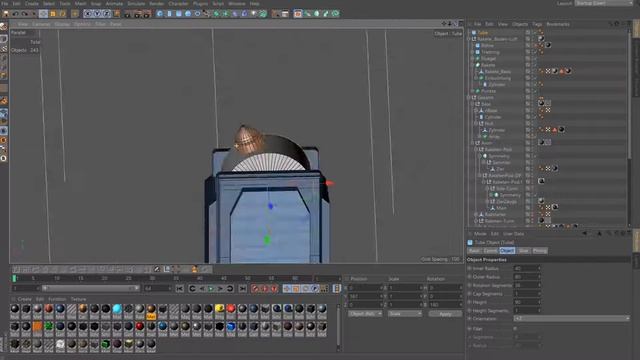The width and height of the screenshot is (640, 360).
Task: Open the User Data menu
Action: pos(513,234)
